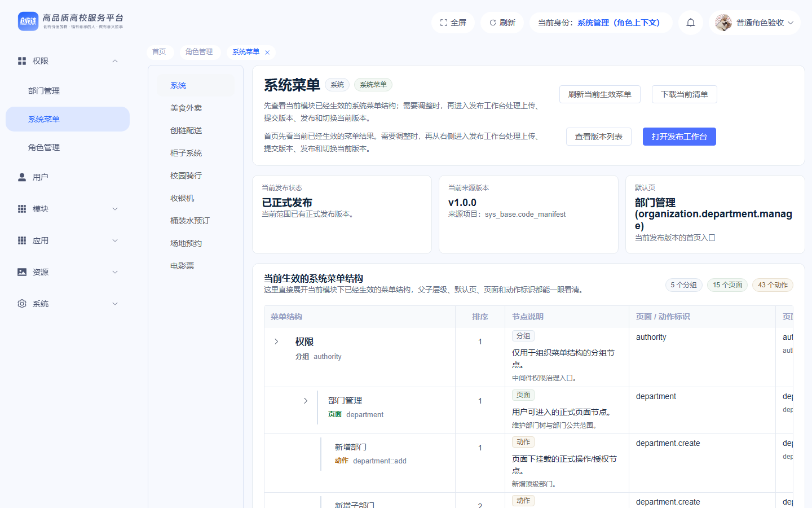Click 刷新当前生效菜单 button
812x508 pixels.
tap(600, 94)
